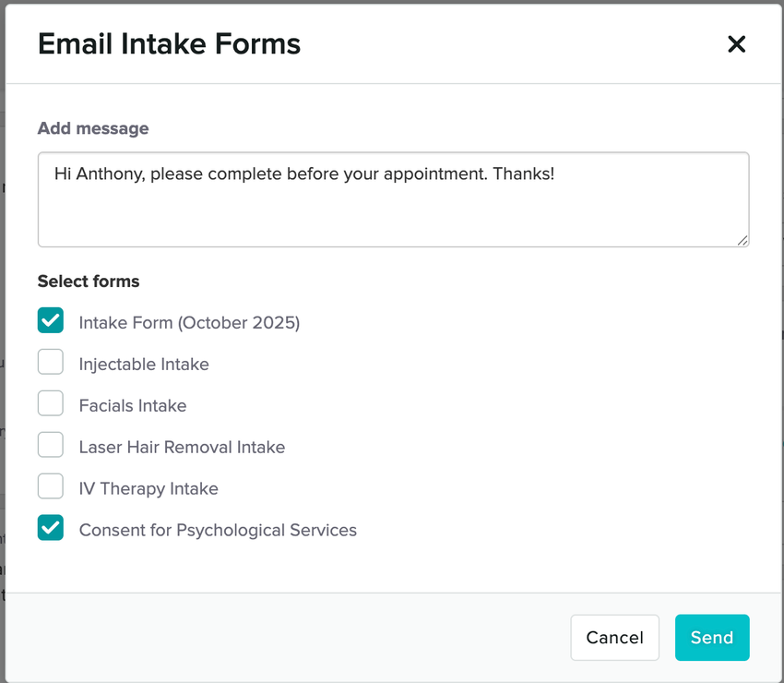Click the "Select forms" section heading
This screenshot has height=683, width=784.
coord(89,282)
